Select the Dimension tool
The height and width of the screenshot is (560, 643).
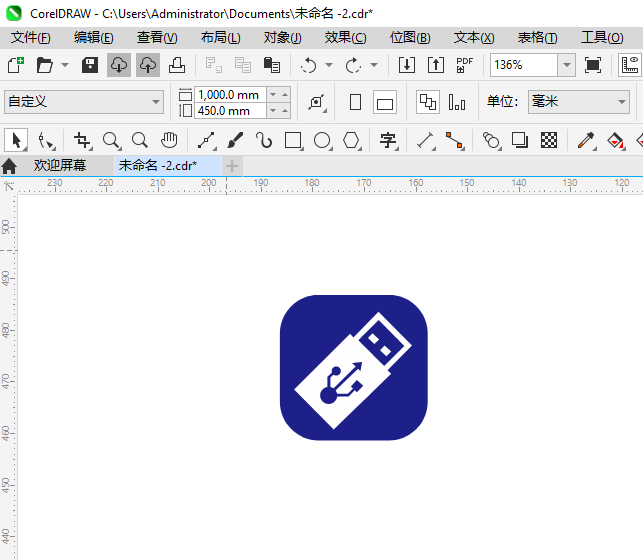click(426, 140)
